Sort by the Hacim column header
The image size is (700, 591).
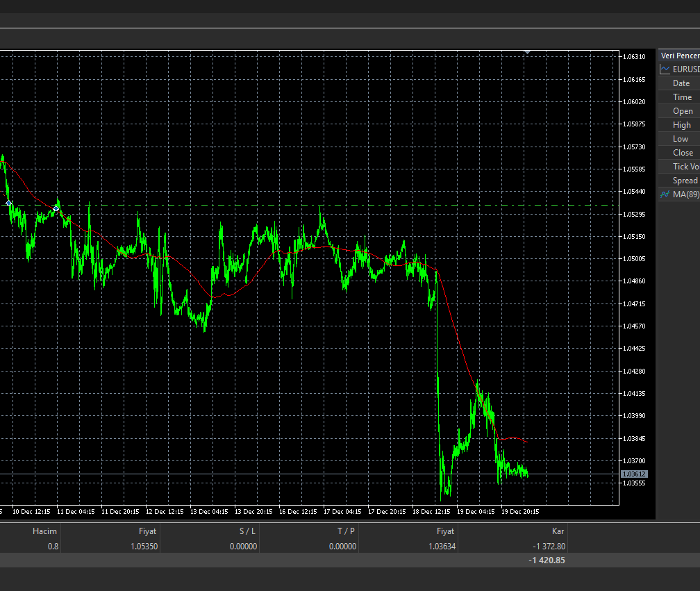click(x=44, y=531)
